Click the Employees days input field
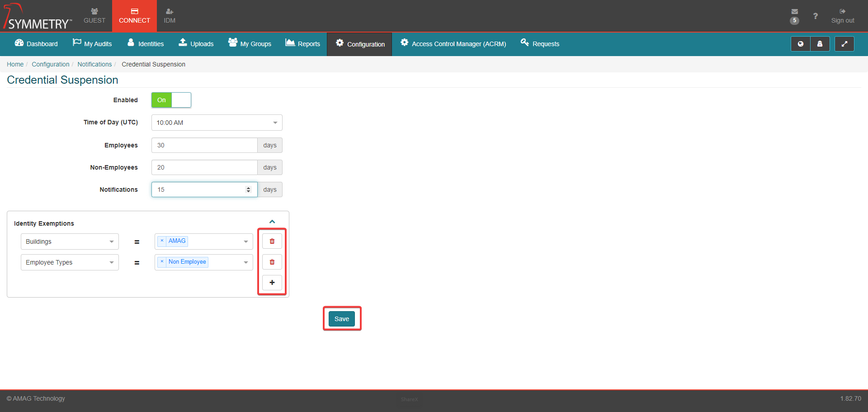 204,145
